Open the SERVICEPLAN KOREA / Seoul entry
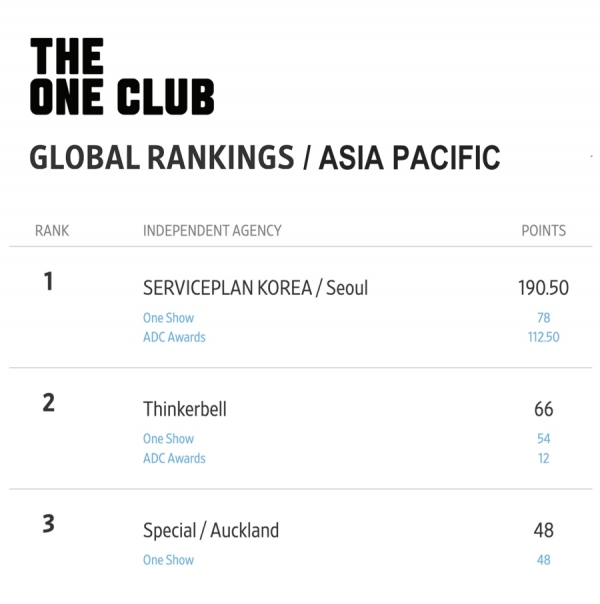The width and height of the screenshot is (600, 604). click(255, 288)
